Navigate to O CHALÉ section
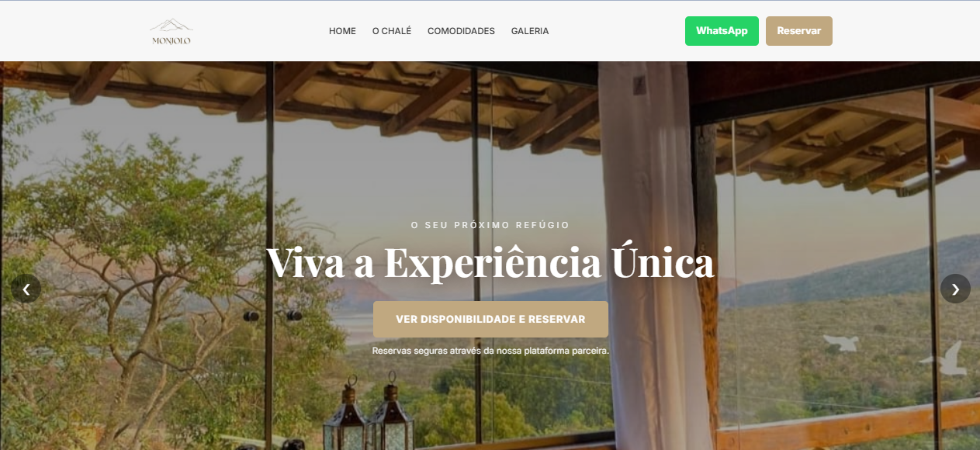The image size is (980, 450). pos(392,31)
